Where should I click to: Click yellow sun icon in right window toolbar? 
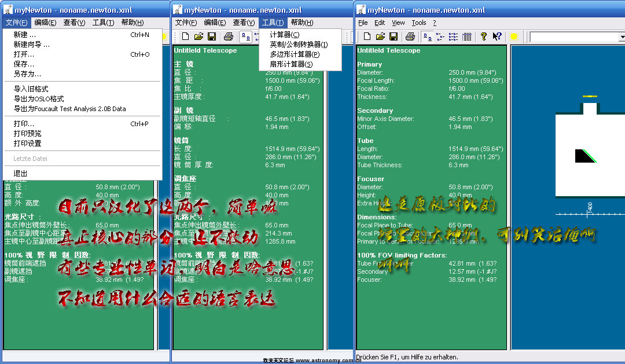513,36
